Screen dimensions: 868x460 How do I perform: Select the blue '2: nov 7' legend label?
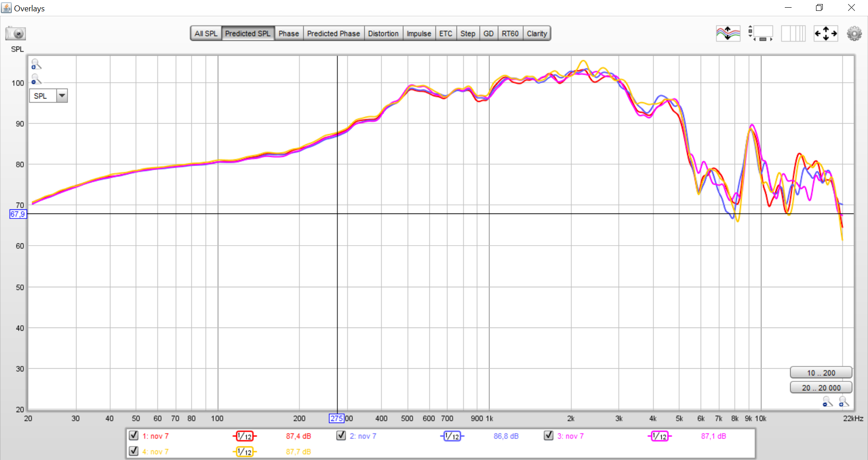pos(363,436)
